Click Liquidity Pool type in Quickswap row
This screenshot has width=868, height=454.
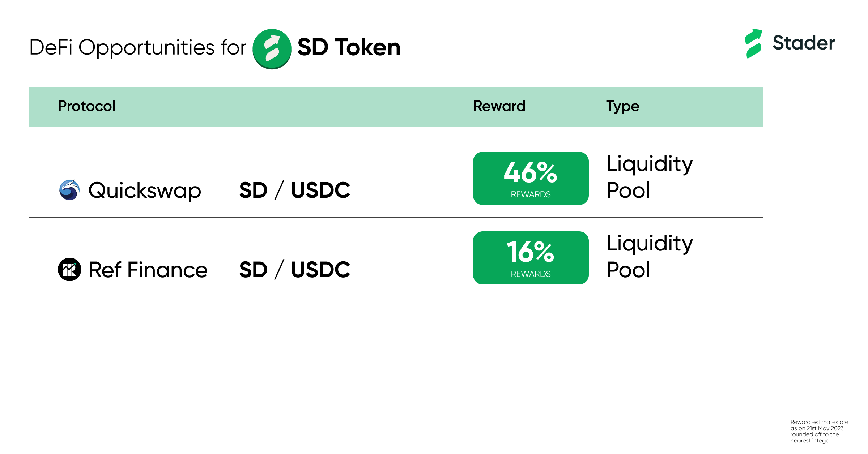coord(650,177)
